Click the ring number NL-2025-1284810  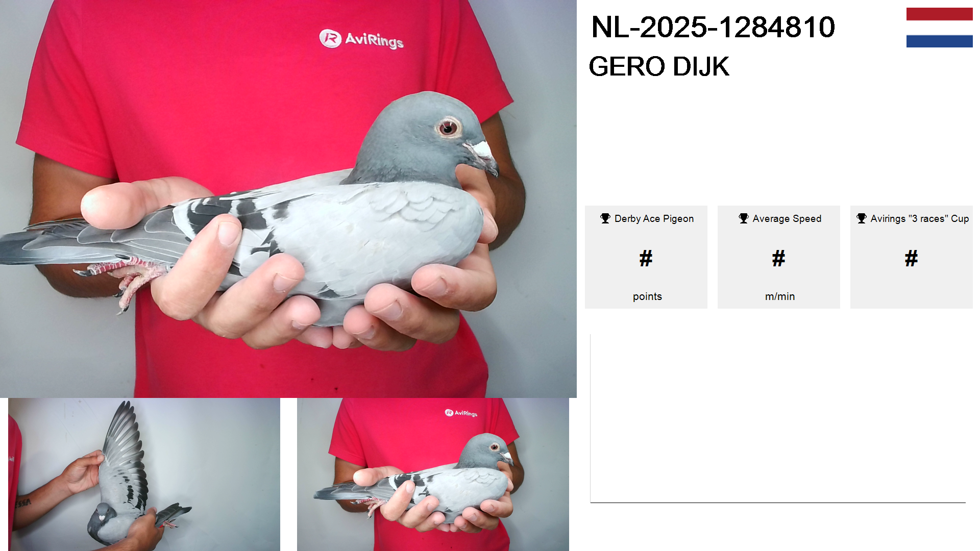(x=713, y=27)
